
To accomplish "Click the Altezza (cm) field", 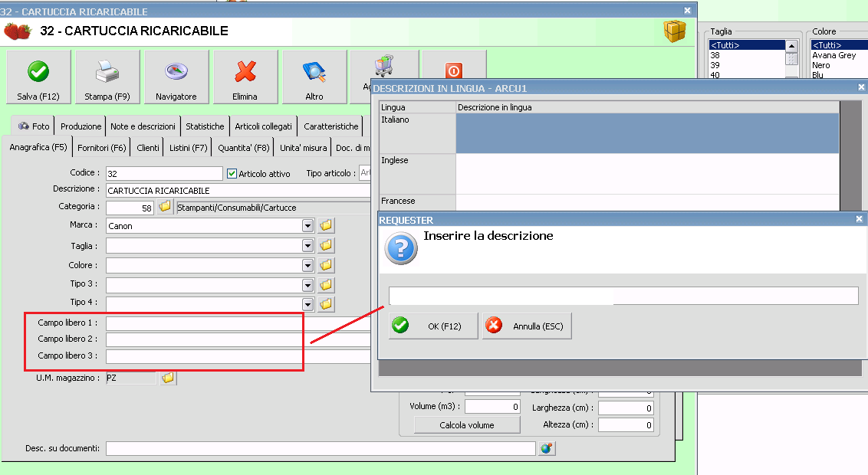I will [x=626, y=424].
